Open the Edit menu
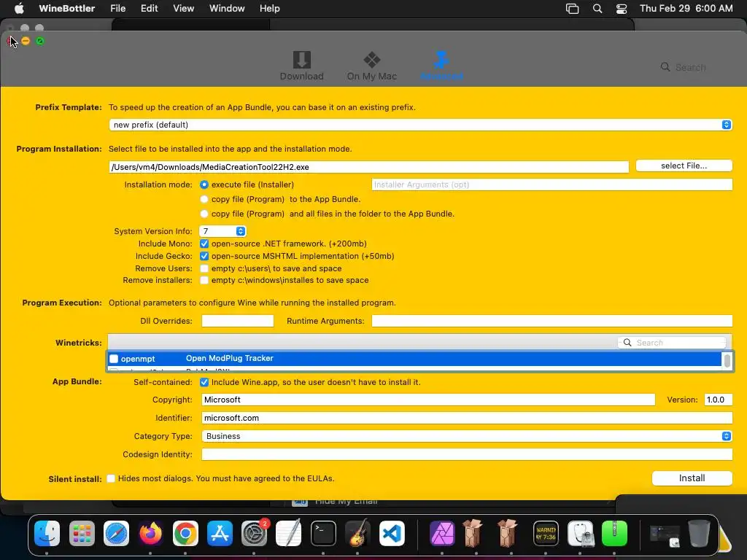The width and height of the screenshot is (747, 560). point(149,8)
